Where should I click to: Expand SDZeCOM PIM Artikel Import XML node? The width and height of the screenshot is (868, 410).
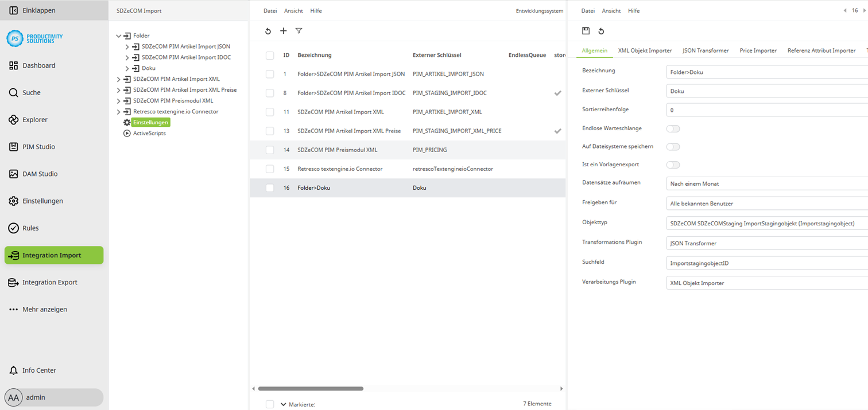(119, 79)
